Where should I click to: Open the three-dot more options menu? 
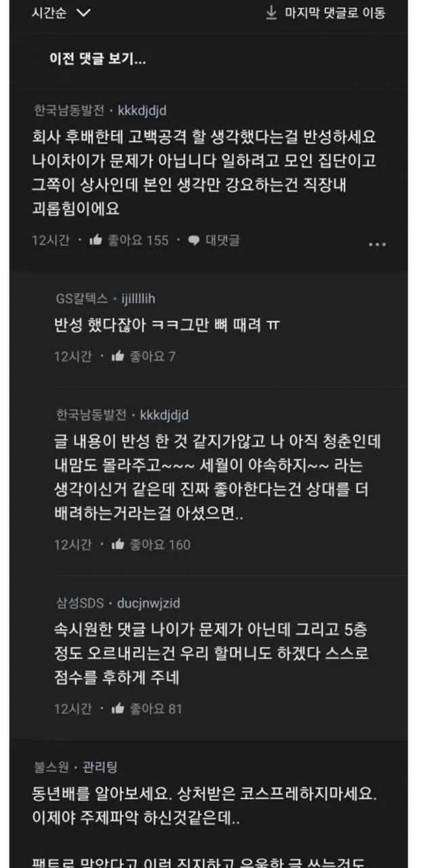(377, 244)
